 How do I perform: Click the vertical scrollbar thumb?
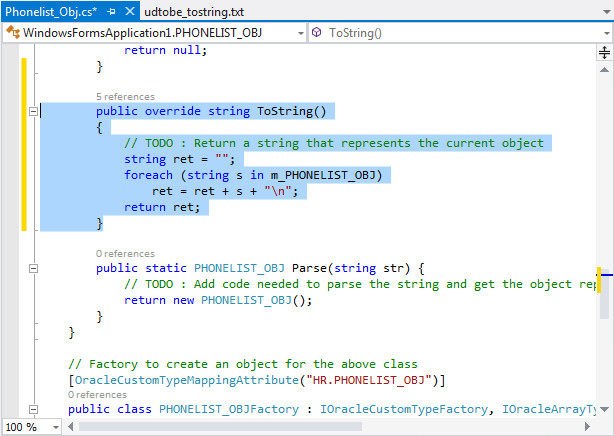tap(604, 294)
